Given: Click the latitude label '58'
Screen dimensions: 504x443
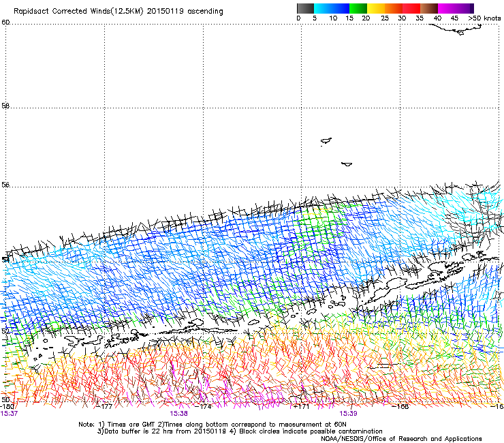Looking at the screenshot, I should coord(5,106).
